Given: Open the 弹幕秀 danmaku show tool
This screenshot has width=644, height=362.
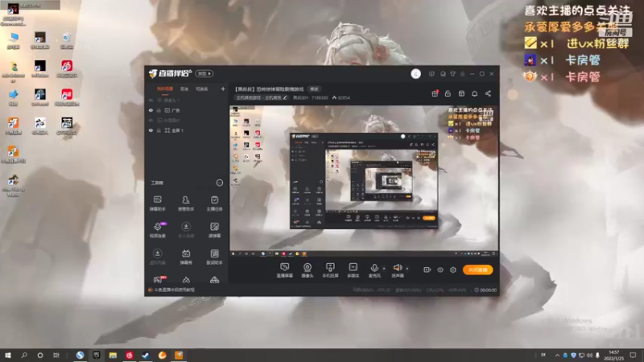Looking at the screenshot, I should click(x=186, y=257).
